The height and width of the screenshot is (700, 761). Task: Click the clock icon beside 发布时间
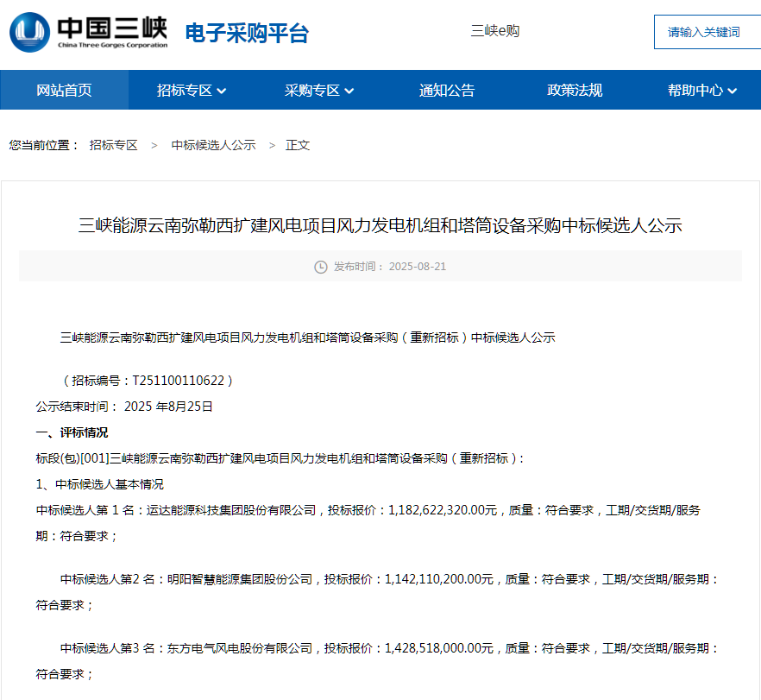(321, 267)
